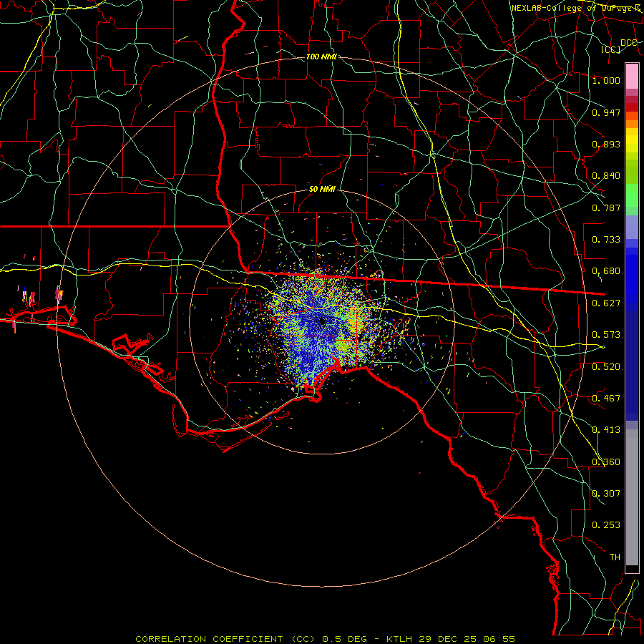
Task: Click the 0.253 legend value
Action: click(x=606, y=525)
